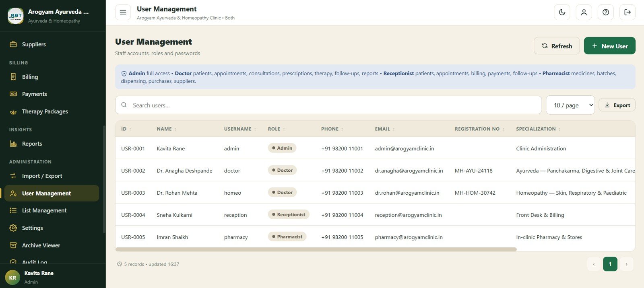Viewport: 644px width, 288px height.
Task: Click the USR-0003 ID cell
Action: [x=133, y=193]
